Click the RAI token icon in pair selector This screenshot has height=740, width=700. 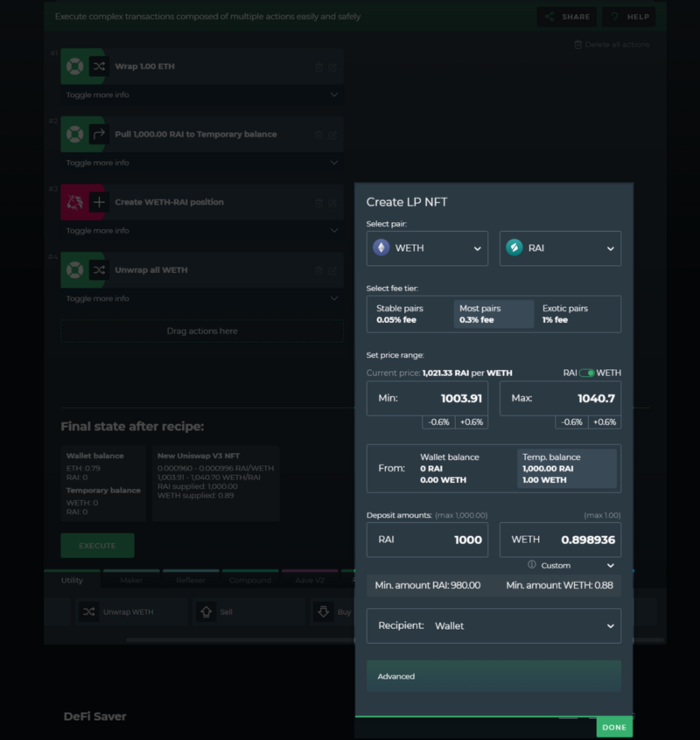tap(514, 248)
